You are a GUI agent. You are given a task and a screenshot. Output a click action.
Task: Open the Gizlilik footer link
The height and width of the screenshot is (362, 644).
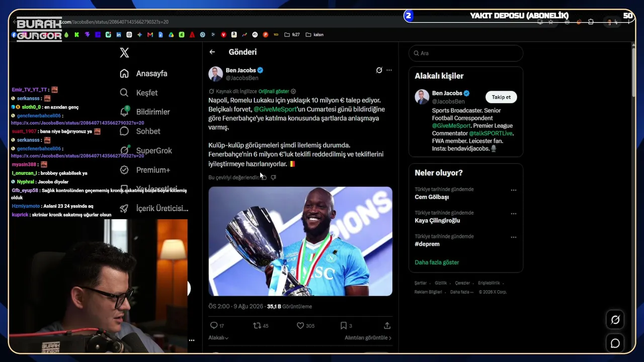(441, 283)
